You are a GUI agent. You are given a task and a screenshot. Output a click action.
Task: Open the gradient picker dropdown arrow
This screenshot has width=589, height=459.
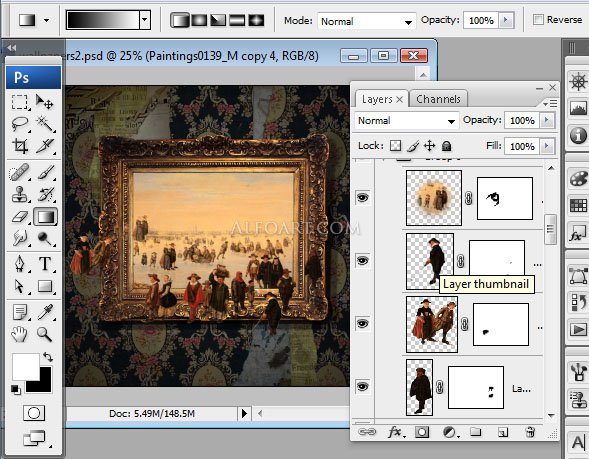(x=145, y=20)
